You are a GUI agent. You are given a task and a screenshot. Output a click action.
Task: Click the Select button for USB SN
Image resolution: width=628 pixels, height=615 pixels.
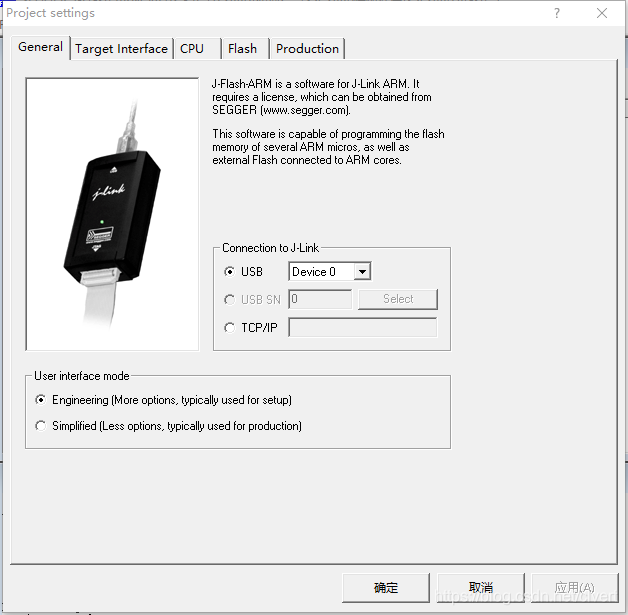tap(398, 299)
